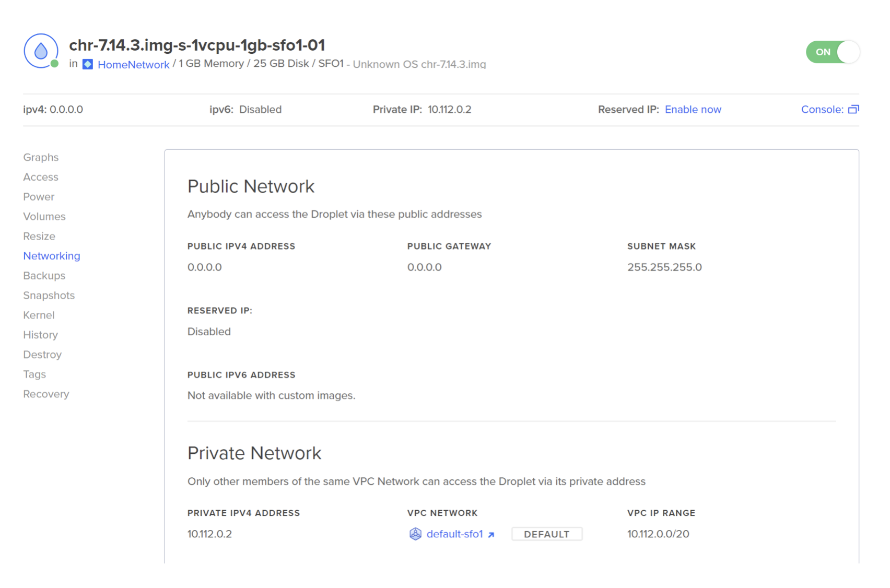The width and height of the screenshot is (890, 588).
Task: Select the Snapshots sidebar item
Action: pyautogui.click(x=49, y=295)
